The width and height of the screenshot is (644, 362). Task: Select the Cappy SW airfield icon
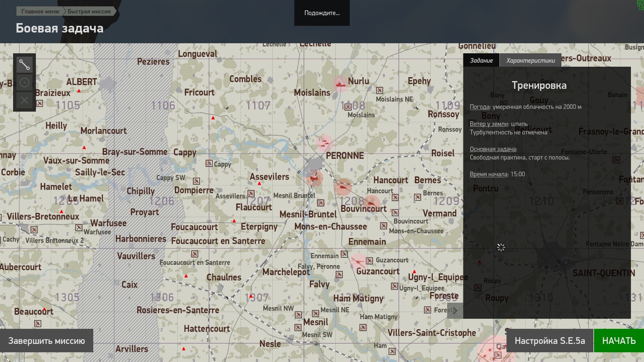pyautogui.click(x=197, y=181)
